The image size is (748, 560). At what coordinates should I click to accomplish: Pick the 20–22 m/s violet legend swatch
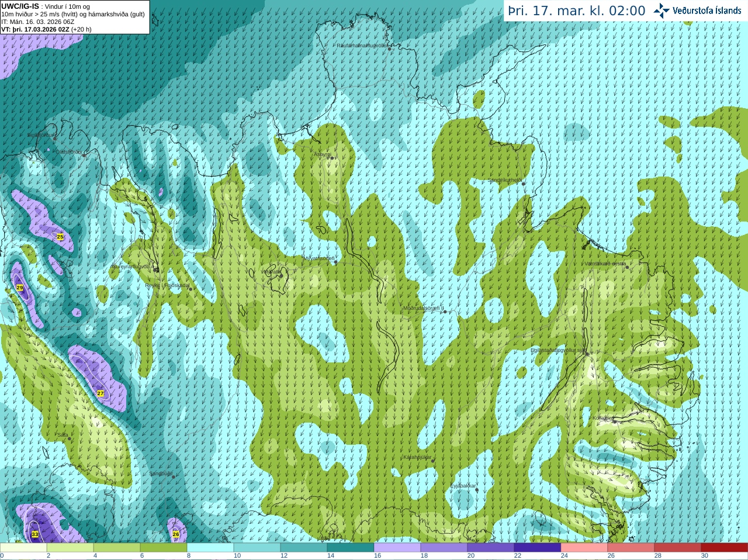(491, 548)
